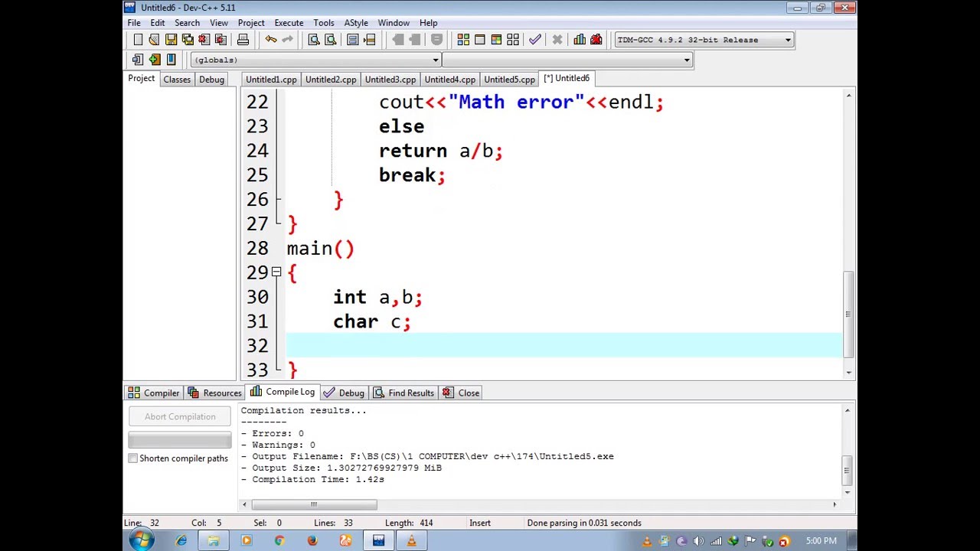Screen dimensions: 980x551
Task: Open the Project menu
Action: [x=251, y=23]
